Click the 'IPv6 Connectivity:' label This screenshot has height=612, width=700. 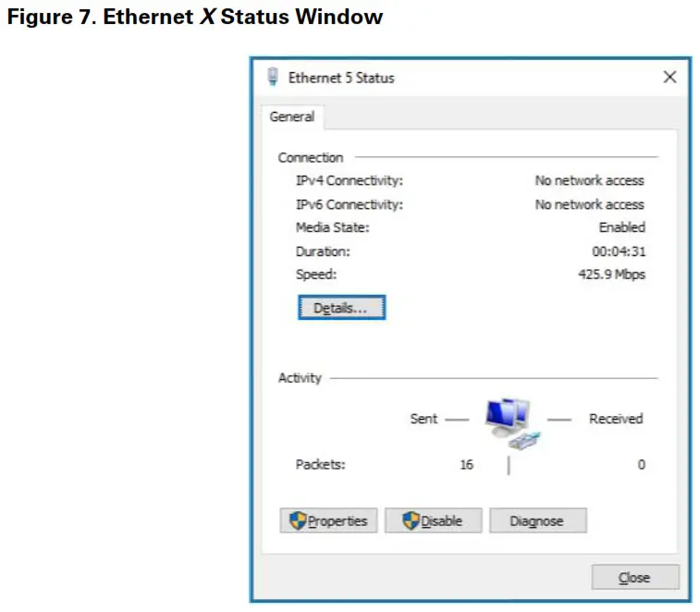pos(350,204)
